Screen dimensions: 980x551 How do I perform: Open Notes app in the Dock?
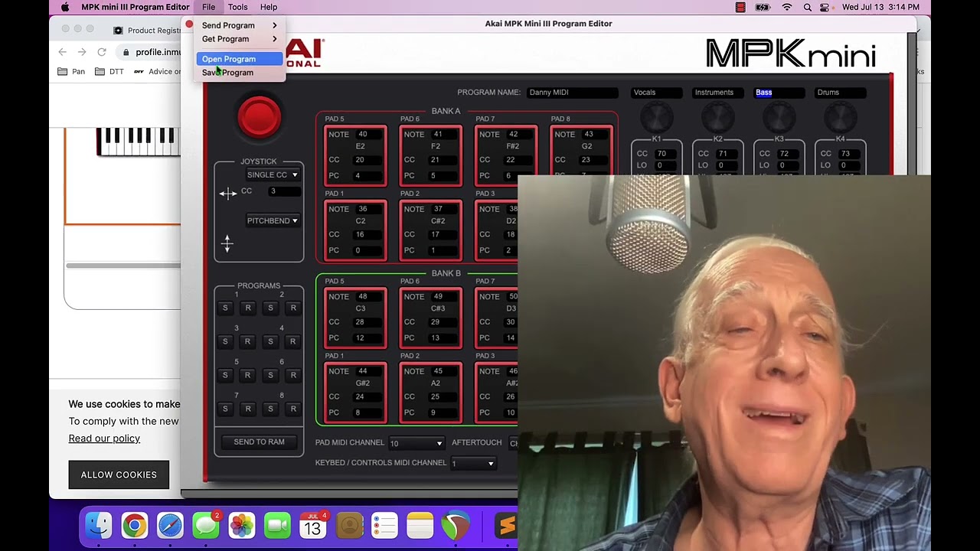coord(420,526)
